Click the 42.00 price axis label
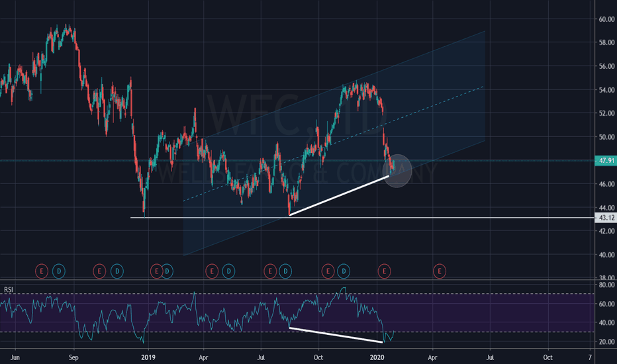The image size is (617, 364). [x=606, y=231]
